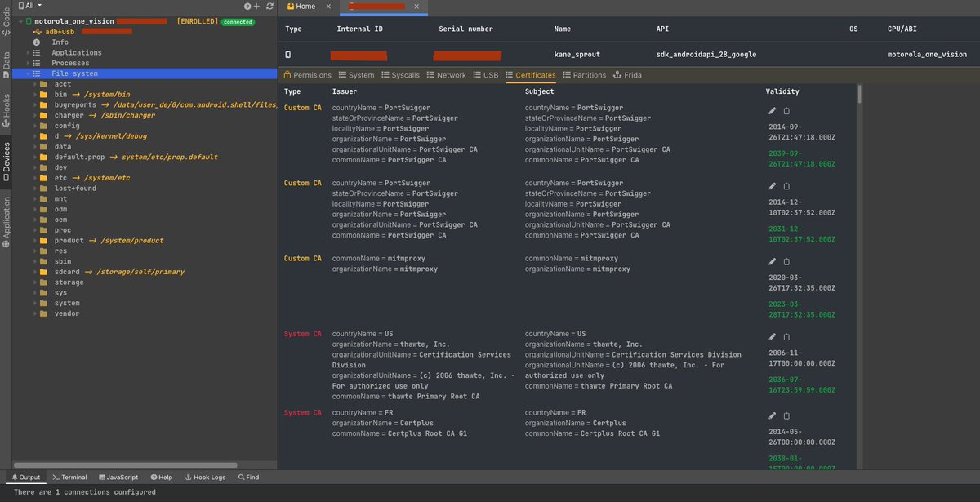
Task: Click the charger folder icon
Action: click(45, 115)
